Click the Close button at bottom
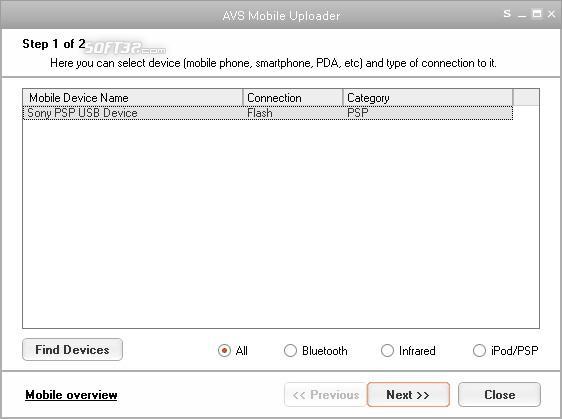562x419 pixels. (500, 395)
